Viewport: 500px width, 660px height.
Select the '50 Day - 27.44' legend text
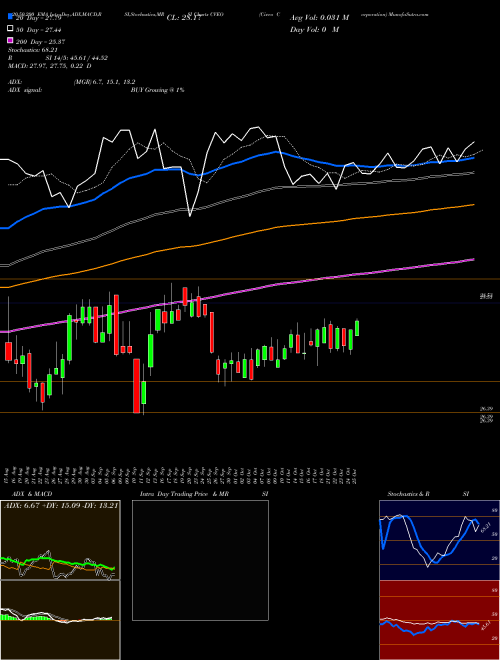pos(39,30)
